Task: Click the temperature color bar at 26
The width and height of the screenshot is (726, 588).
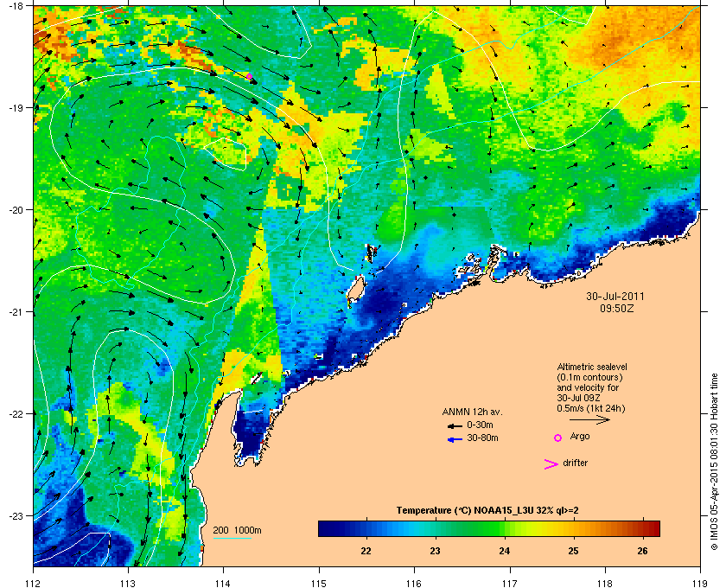Action: tap(642, 528)
